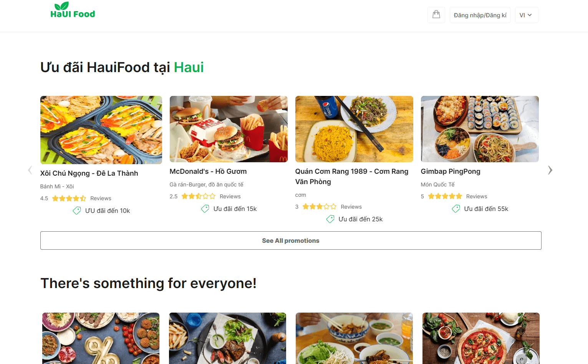Click the promo tag icon for McDonald's offer
The height and width of the screenshot is (364, 588).
coord(205,209)
